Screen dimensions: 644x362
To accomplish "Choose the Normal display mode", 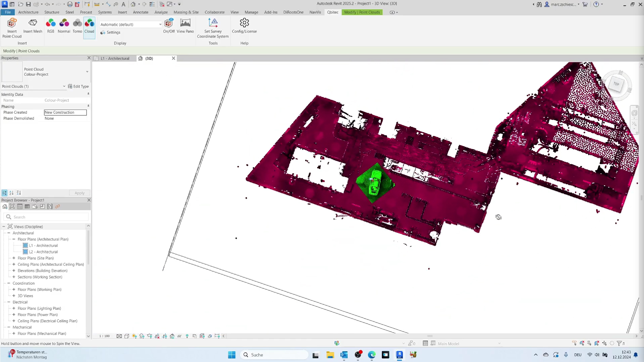I will pyautogui.click(x=64, y=26).
